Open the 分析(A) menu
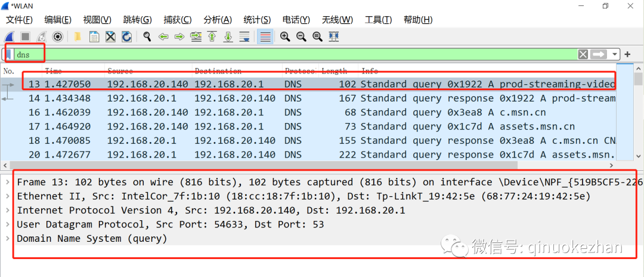This screenshot has height=277, width=644. (x=218, y=20)
